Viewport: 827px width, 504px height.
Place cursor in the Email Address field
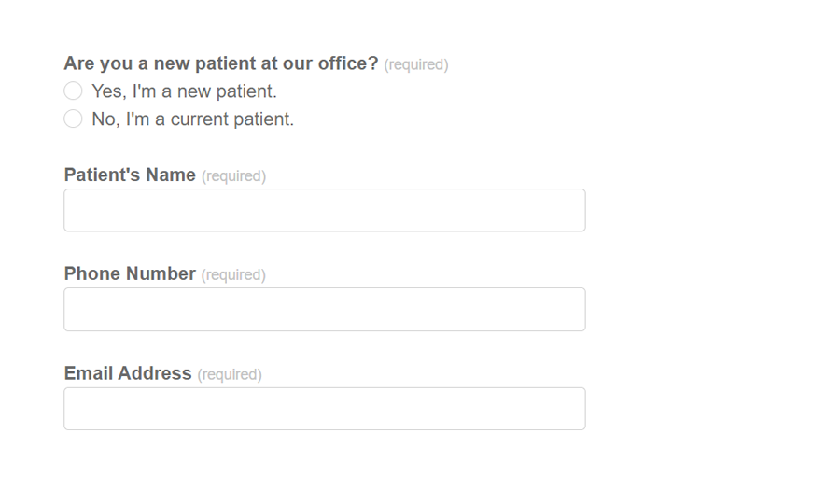(324, 409)
